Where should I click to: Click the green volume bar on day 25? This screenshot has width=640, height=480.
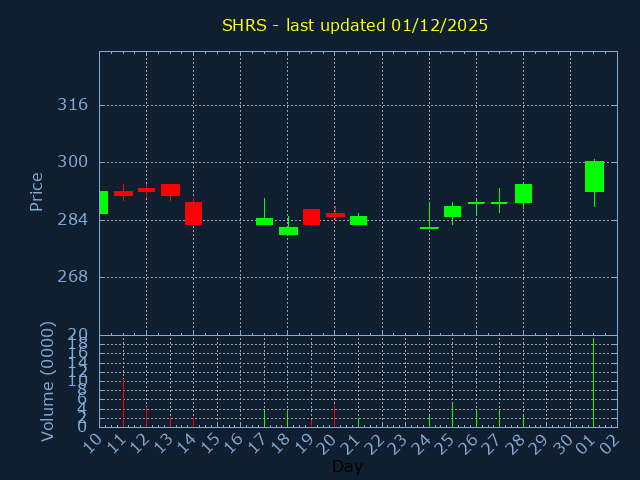point(452,414)
